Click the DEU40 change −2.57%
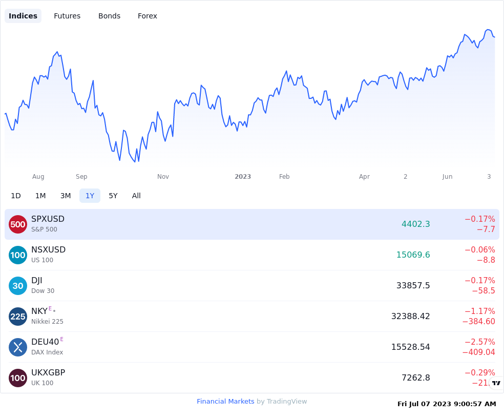Viewport: 504px width, 420px height. [x=480, y=342]
